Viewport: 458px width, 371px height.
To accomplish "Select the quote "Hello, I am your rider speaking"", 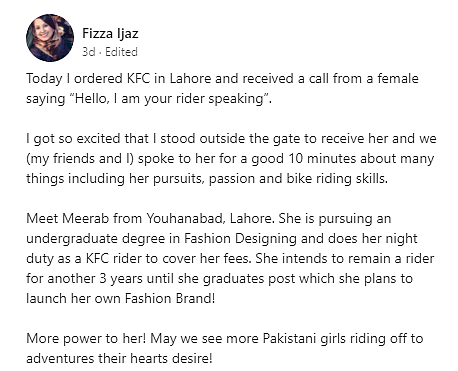I will point(171,99).
